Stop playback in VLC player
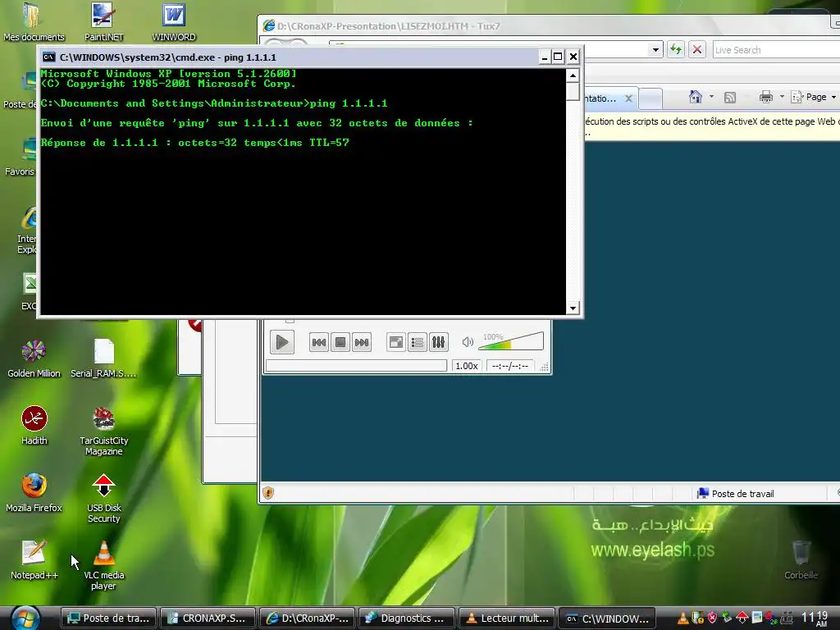 coord(340,342)
